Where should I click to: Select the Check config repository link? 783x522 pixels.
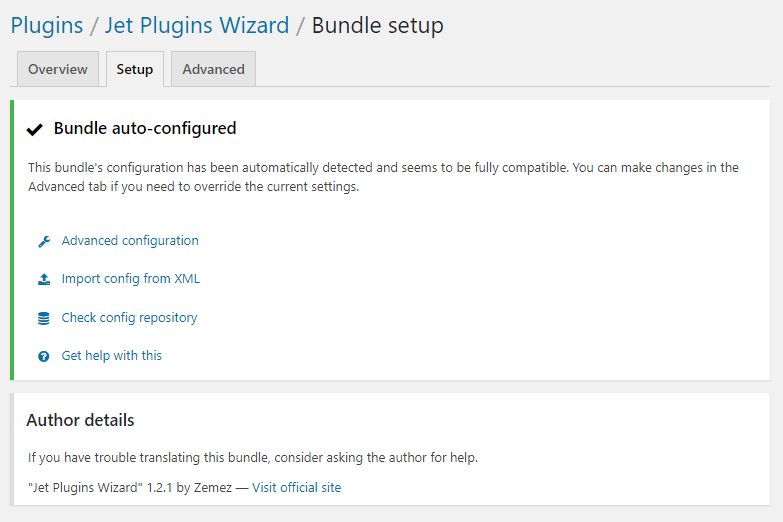[x=129, y=318]
